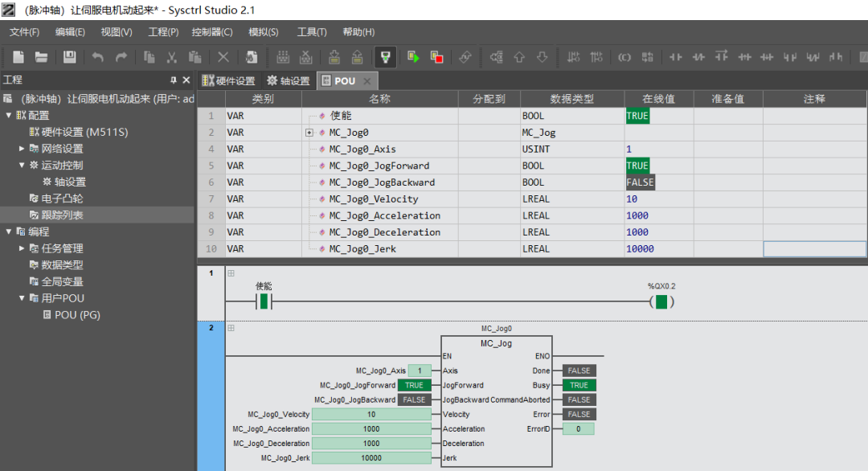The width and height of the screenshot is (868, 471).
Task: Toggle MC_Jog0_JogBackward FALSE value in table
Action: tap(641, 182)
